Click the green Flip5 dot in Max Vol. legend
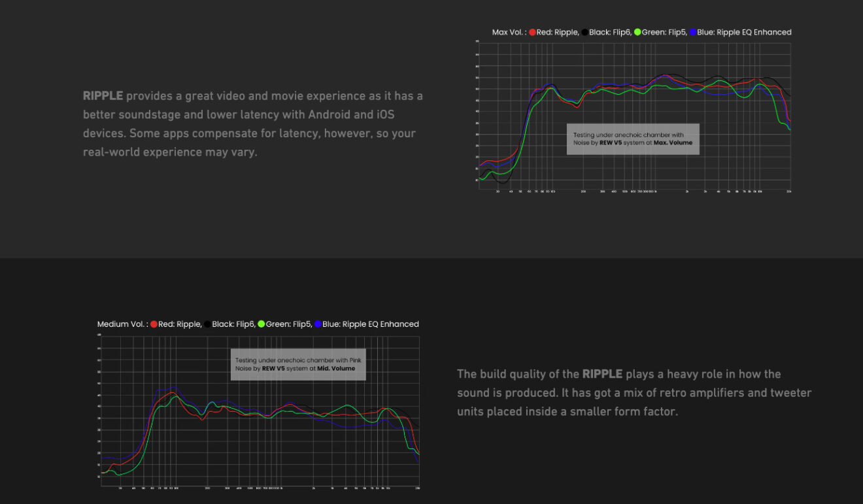863x504 pixels. 638,32
